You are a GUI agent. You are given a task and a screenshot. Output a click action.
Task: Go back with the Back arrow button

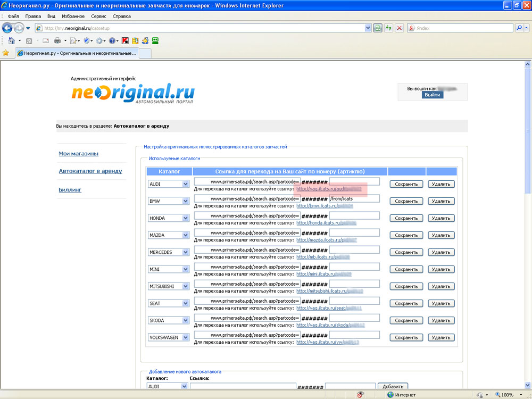click(7, 28)
